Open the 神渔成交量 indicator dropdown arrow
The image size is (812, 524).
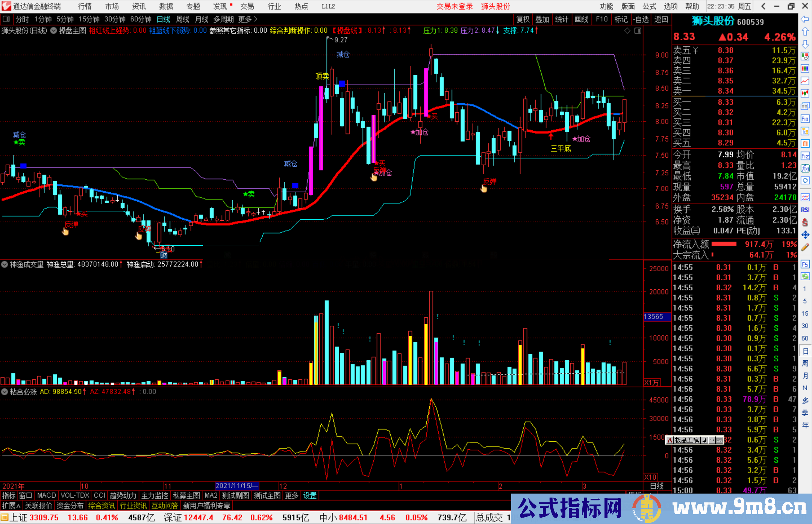click(x=5, y=264)
